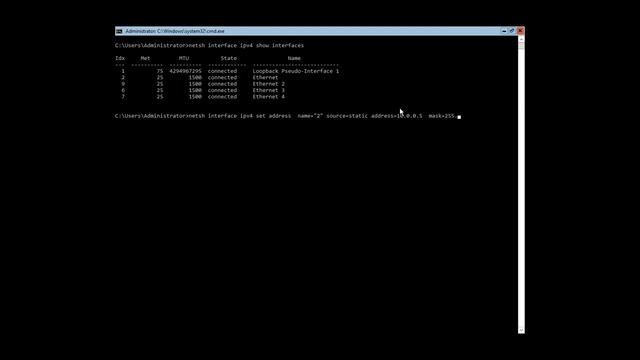This screenshot has height=360, width=640.
Task: Click the scrollbar up arrow
Action: (521, 39)
